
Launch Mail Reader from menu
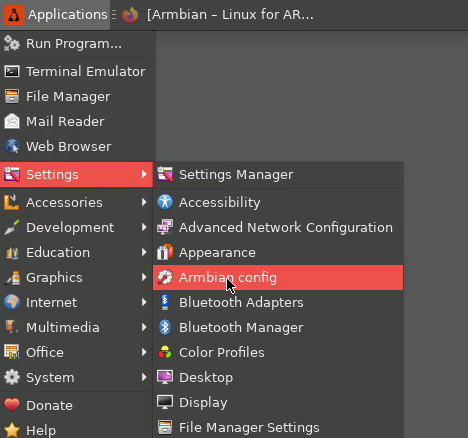point(77,121)
